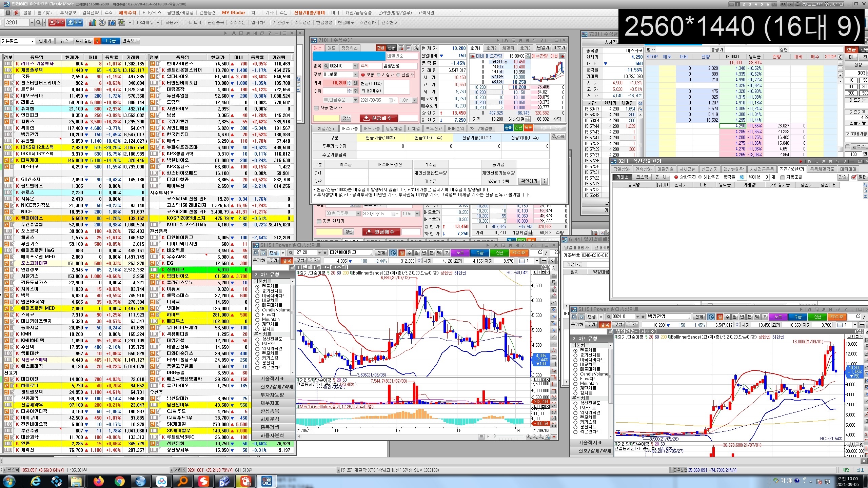Click the 현금매수 buy button
The image size is (868, 488).
tap(378, 118)
